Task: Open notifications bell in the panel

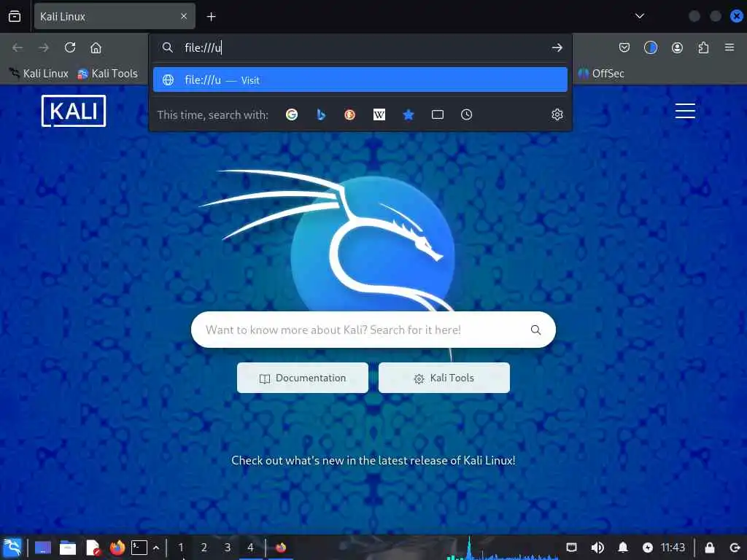Action: click(623, 548)
